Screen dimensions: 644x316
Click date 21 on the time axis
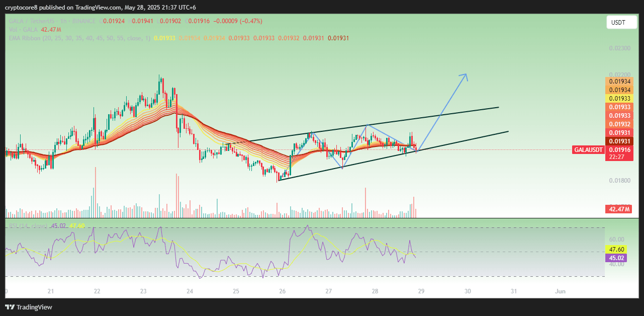[x=51, y=291]
